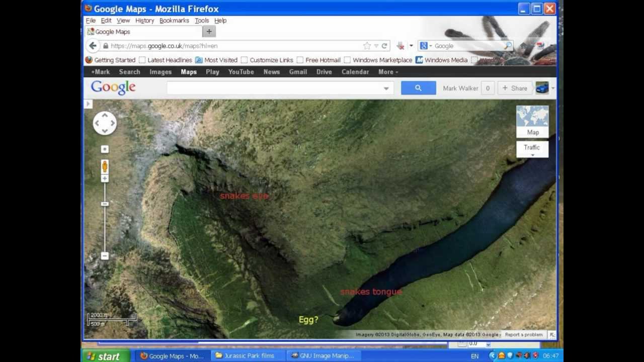Open the maps search box suggestions dropdown arrow
644x362 pixels.
386,88
